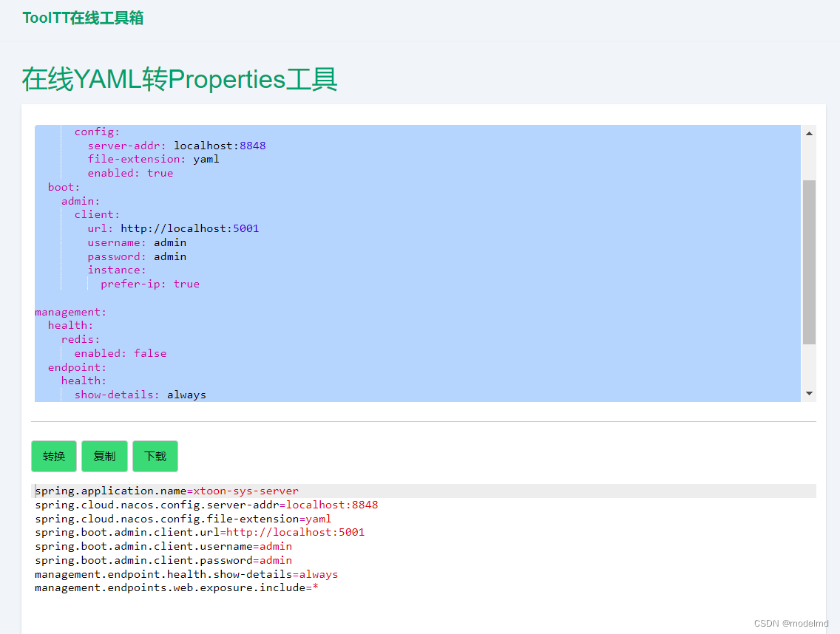Click the YAML editor scrollbar down arrow
Image resolution: width=840 pixels, height=634 pixels.
click(809, 394)
